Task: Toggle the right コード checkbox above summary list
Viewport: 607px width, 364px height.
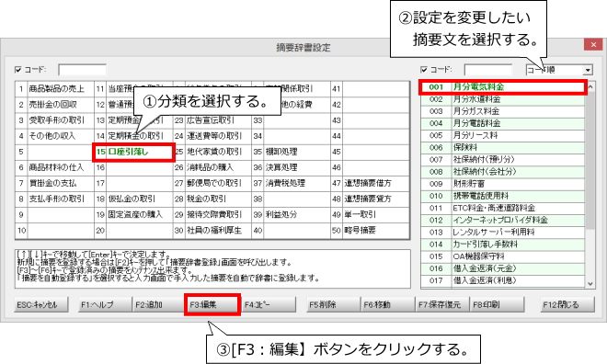Action: pyautogui.click(x=424, y=70)
